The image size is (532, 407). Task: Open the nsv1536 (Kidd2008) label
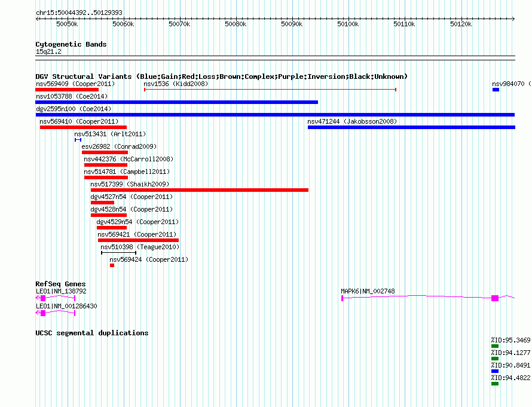click(176, 84)
